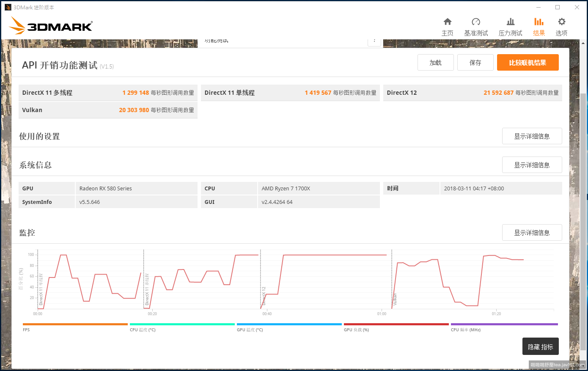Viewport: 588px width, 371px height.
Task: Open the 压力测试 stress test icon
Action: (511, 22)
